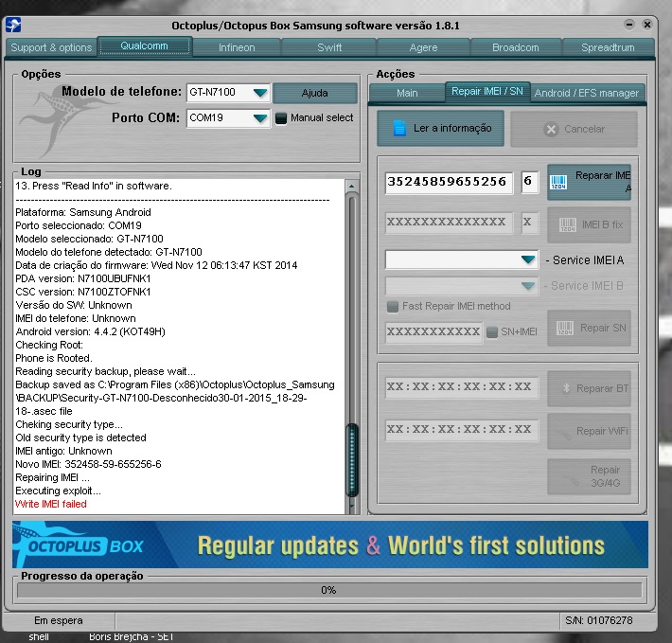Expand the Service IMEI B dropdown
This screenshot has height=643, width=672.
[528, 286]
